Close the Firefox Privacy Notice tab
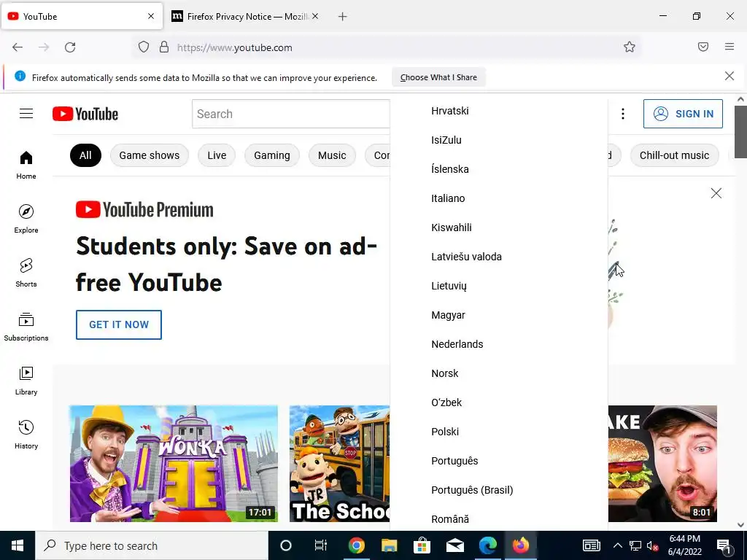The height and width of the screenshot is (560, 747). click(315, 16)
